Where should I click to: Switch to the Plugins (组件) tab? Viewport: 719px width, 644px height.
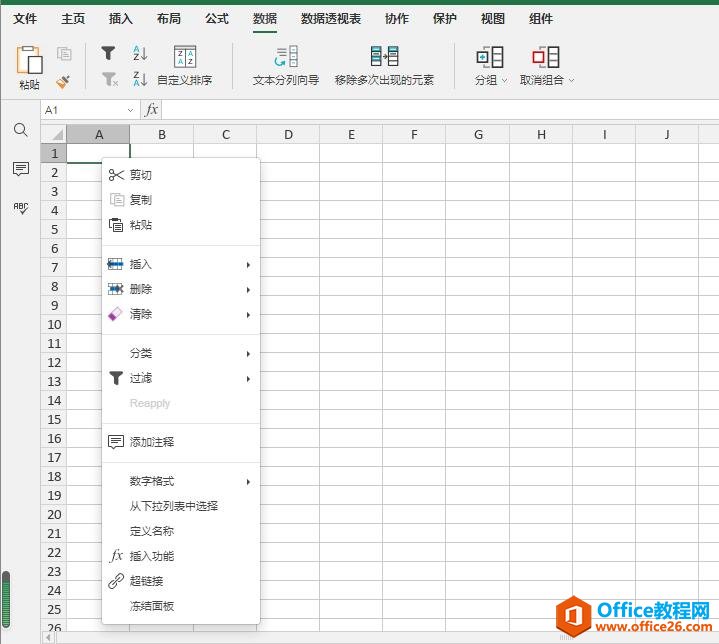(x=541, y=19)
